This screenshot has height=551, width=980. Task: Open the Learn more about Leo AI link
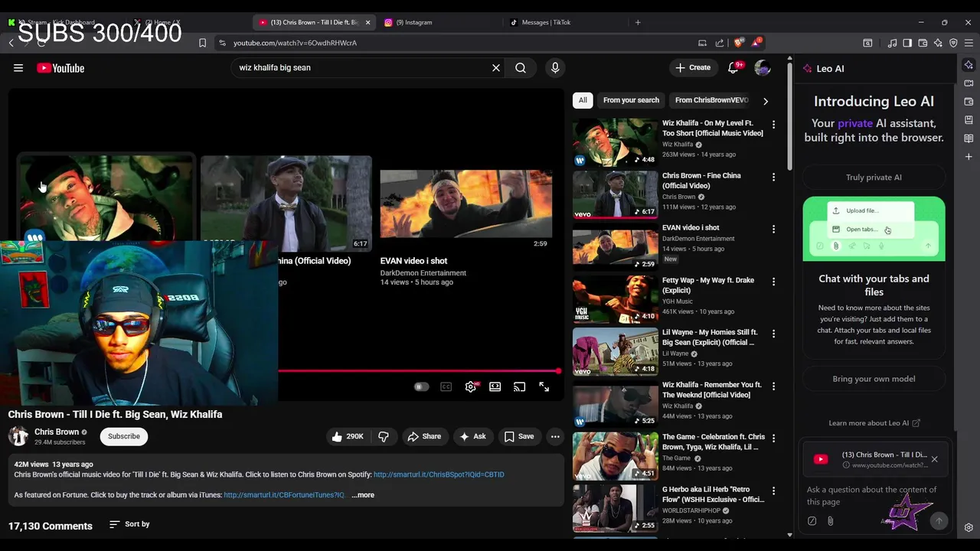874,423
